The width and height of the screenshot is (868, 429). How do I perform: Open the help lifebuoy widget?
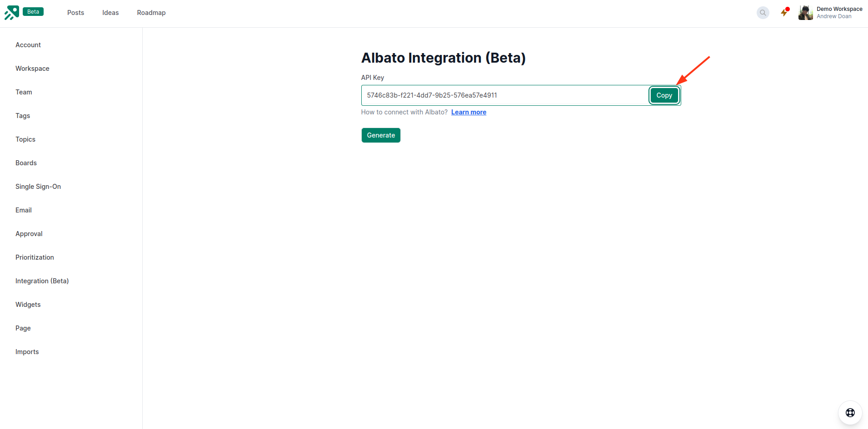[x=850, y=413]
